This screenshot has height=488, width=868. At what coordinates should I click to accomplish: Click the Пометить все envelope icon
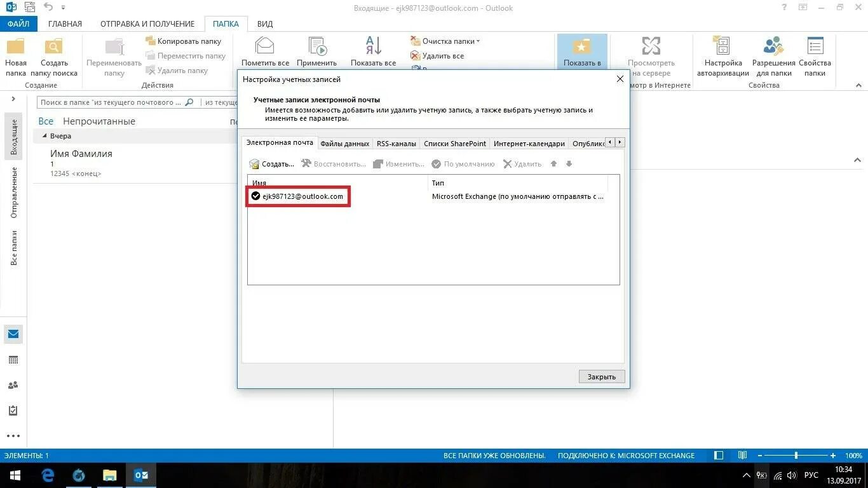point(265,46)
